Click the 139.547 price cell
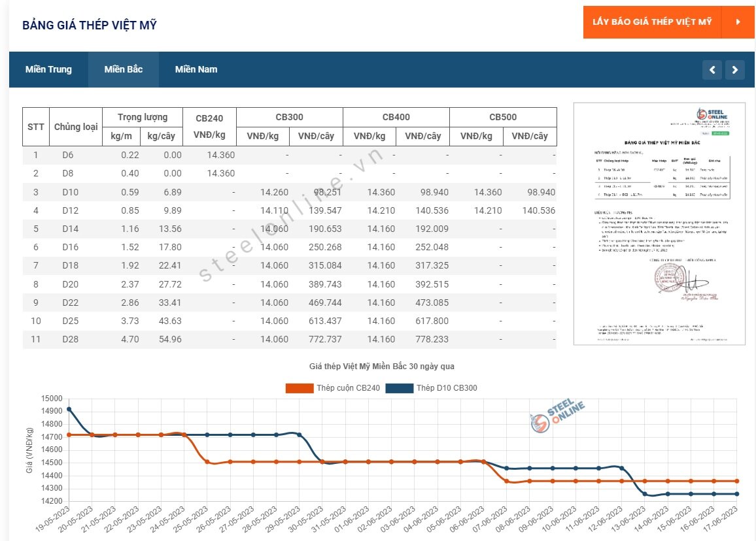 [325, 210]
